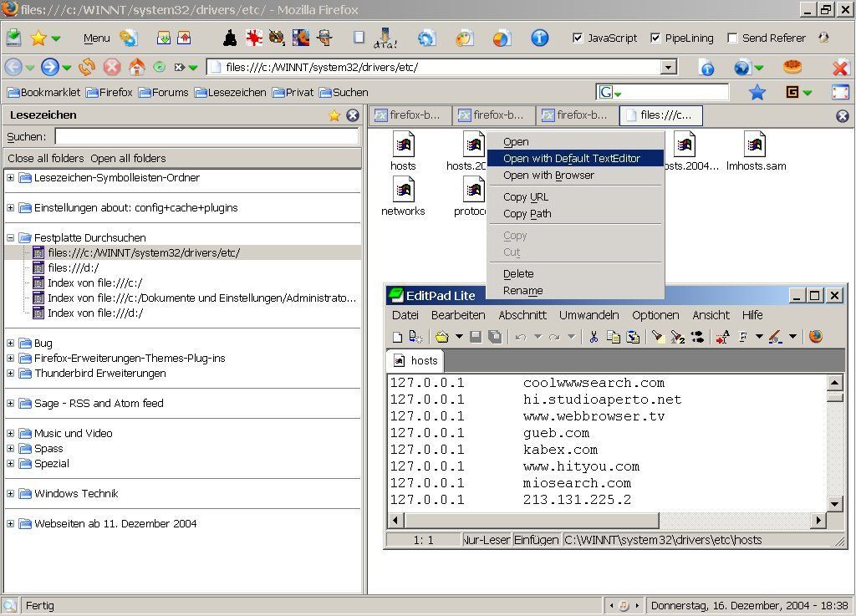This screenshot has height=616, width=856.
Task: Go to the Firefox home page icon
Action: 137,67
